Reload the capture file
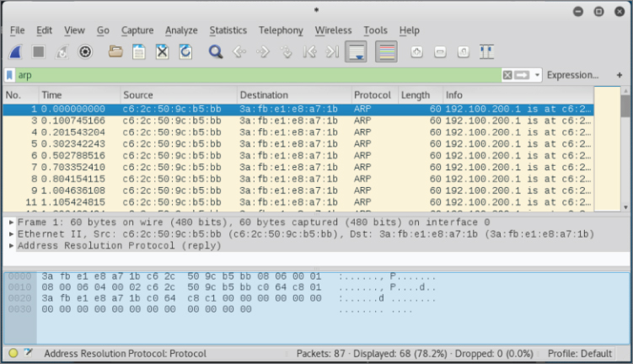This screenshot has height=364, width=633. (185, 51)
